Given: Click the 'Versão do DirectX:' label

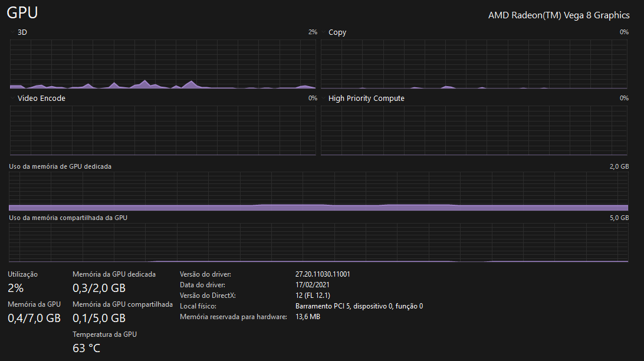Looking at the screenshot, I should coord(208,296).
